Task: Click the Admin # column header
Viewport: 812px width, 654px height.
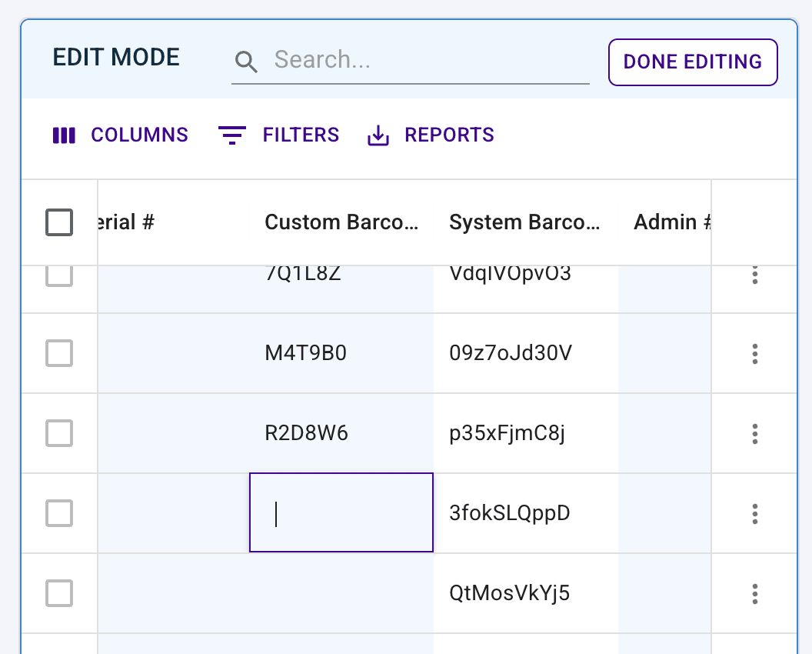Action: point(665,222)
